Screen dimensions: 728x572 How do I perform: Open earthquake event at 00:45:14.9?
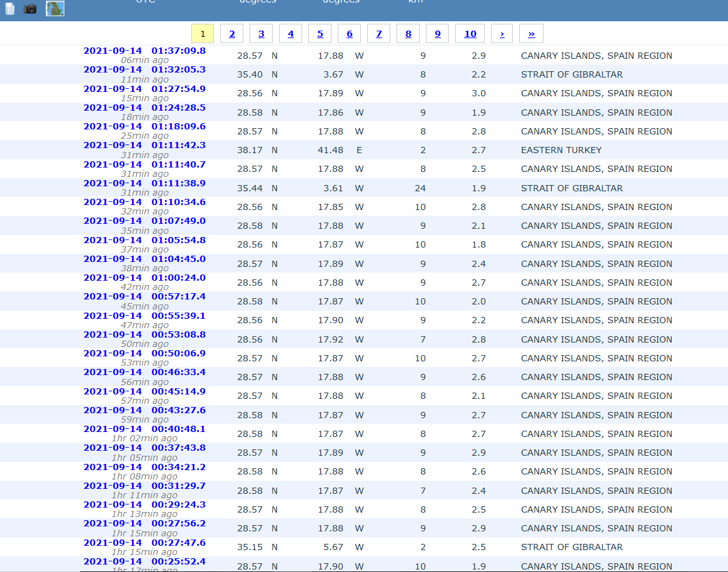click(x=144, y=391)
